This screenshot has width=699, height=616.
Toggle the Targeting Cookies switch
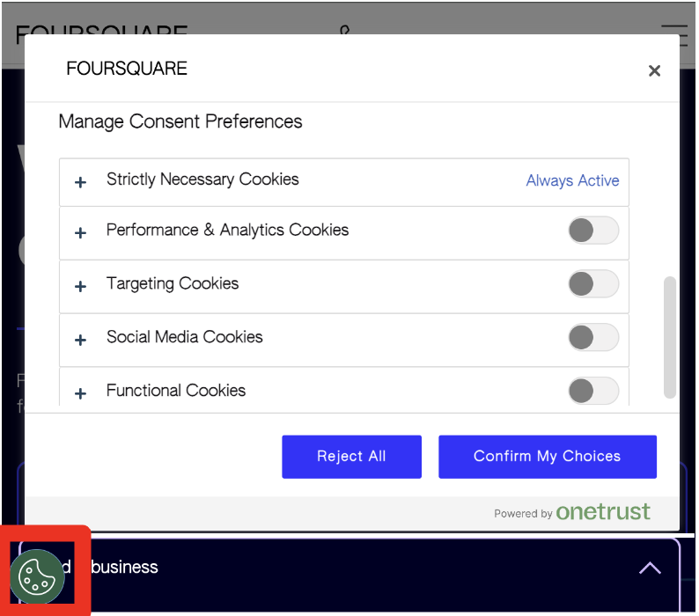(x=593, y=284)
